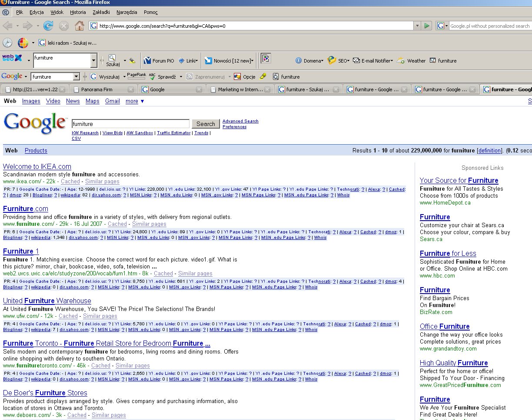532x420 pixels.
Task: Open the SEO dropdown menu
Action: coord(338,61)
